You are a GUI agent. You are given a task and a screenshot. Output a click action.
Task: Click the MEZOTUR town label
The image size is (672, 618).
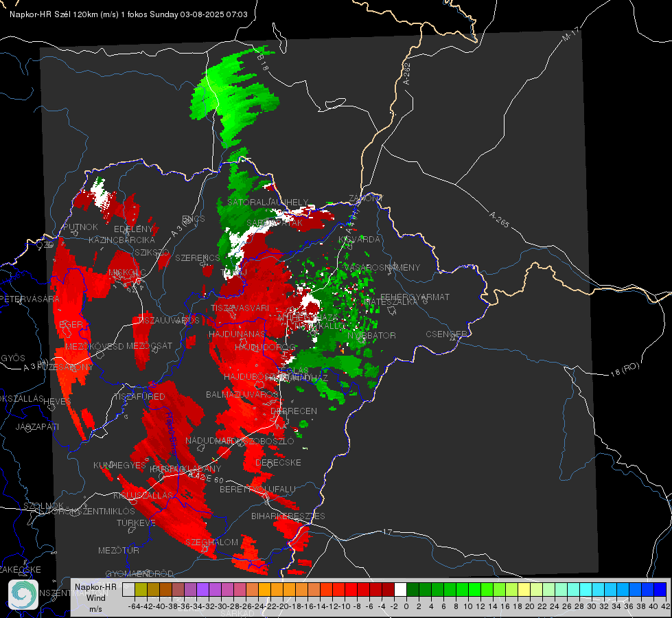[119, 550]
